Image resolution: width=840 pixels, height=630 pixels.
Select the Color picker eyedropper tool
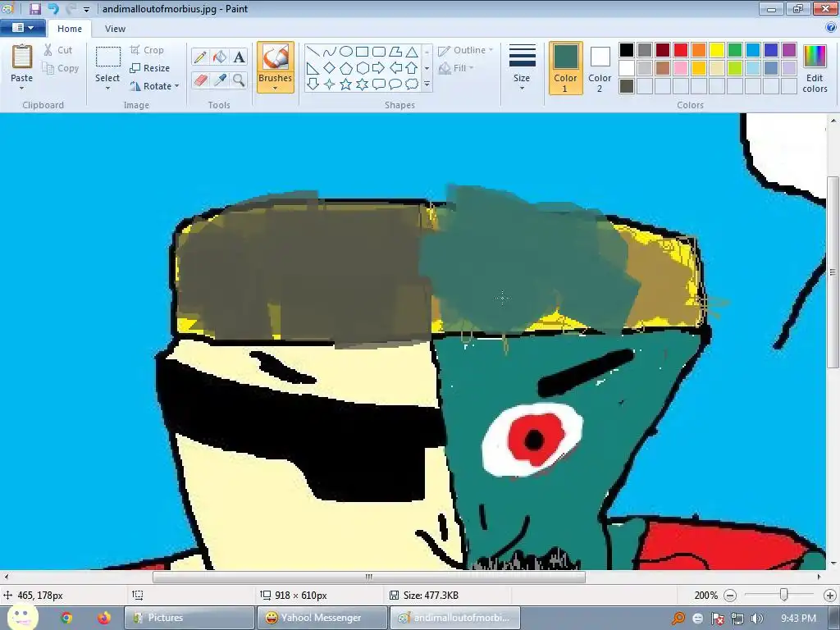pyautogui.click(x=220, y=80)
